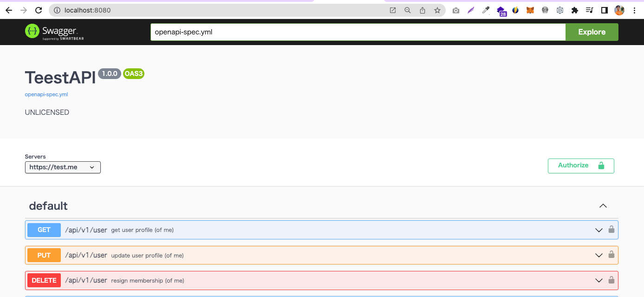
Task: Click the green Explore button
Action: click(592, 32)
